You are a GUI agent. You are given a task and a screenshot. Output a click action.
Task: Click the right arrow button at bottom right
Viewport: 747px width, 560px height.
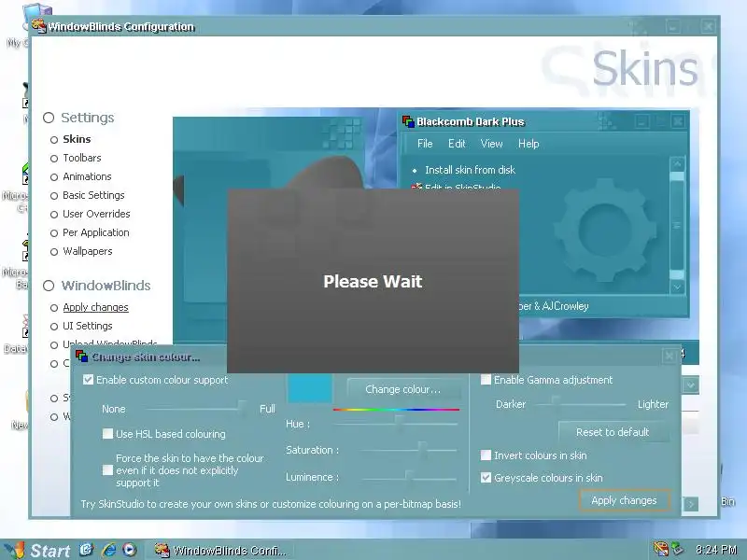691,504
